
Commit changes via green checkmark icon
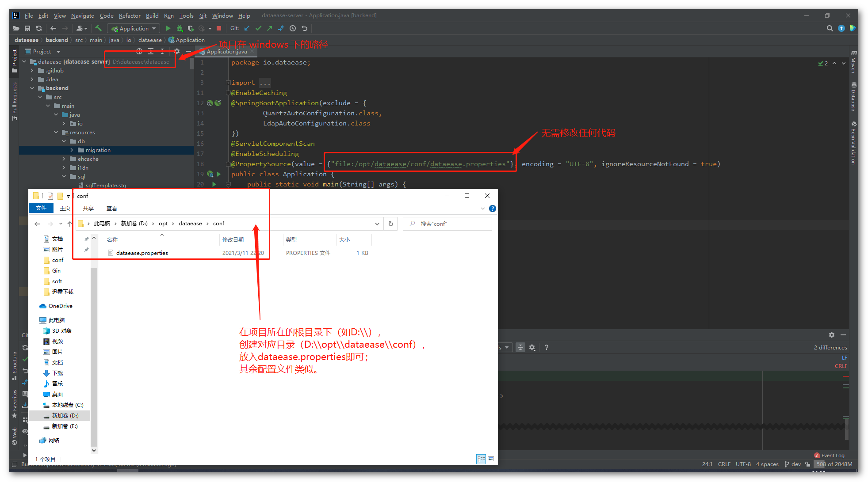tap(258, 28)
